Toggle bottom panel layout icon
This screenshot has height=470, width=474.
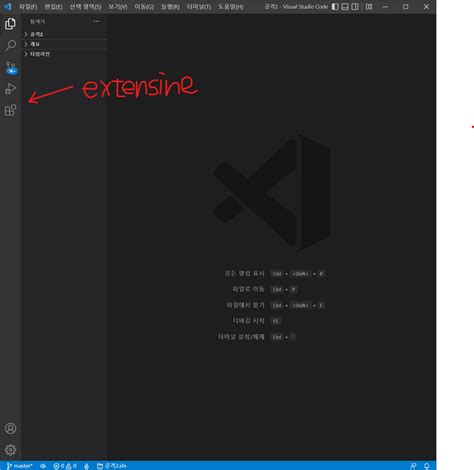(x=345, y=7)
